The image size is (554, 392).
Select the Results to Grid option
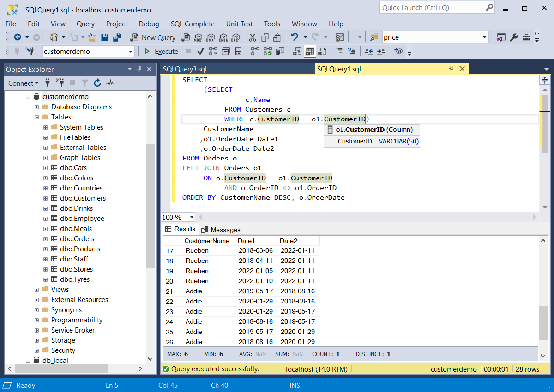pyautogui.click(x=309, y=51)
